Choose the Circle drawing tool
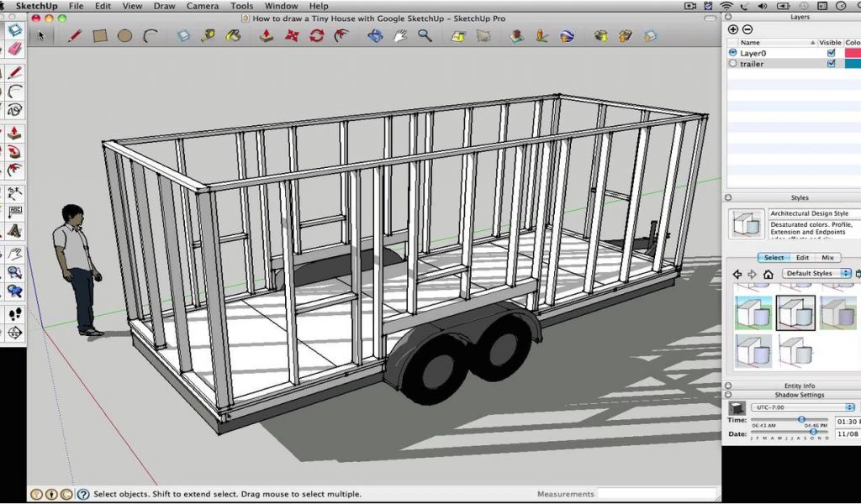 tap(124, 35)
